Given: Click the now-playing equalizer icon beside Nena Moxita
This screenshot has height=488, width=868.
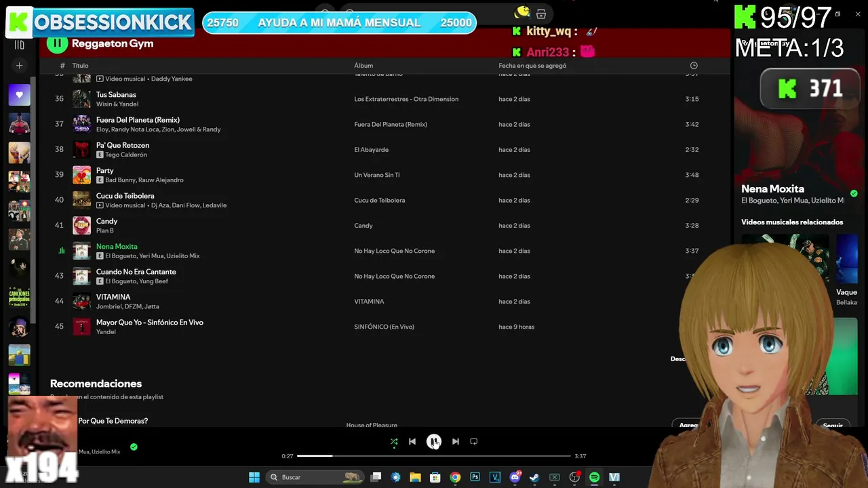Looking at the screenshot, I should (x=62, y=251).
